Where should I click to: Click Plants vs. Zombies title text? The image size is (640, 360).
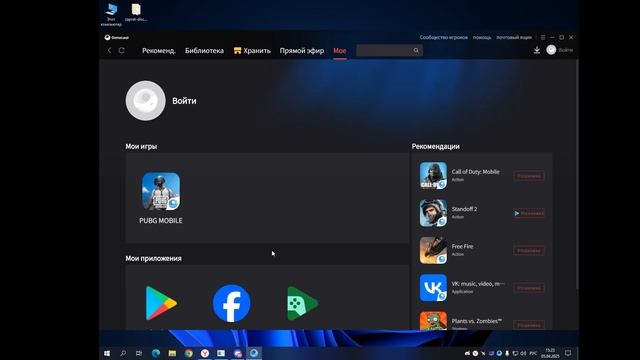click(477, 321)
